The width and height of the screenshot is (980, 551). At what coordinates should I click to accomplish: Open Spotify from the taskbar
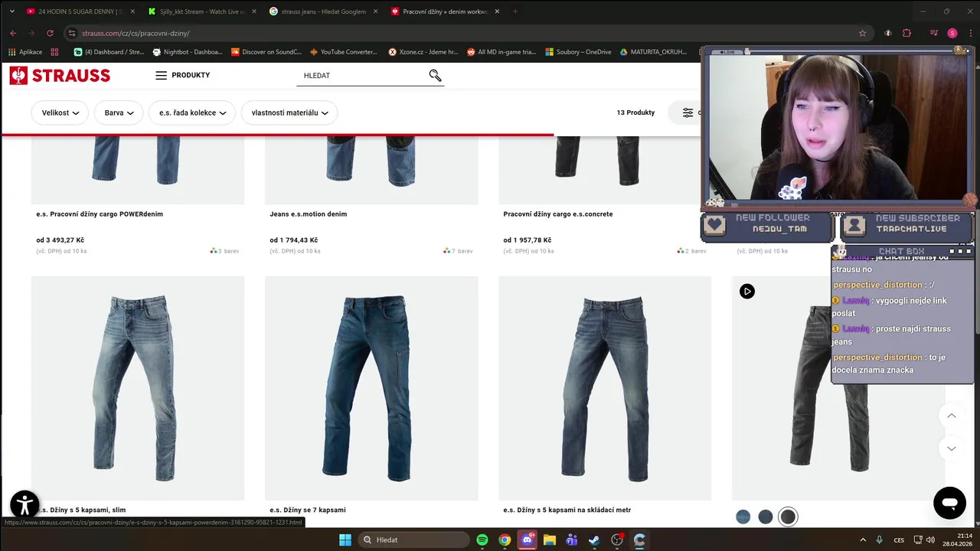pos(482,540)
